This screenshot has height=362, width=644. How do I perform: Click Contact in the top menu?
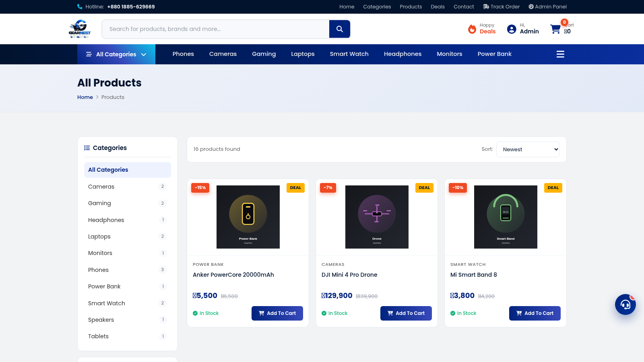pos(464,7)
